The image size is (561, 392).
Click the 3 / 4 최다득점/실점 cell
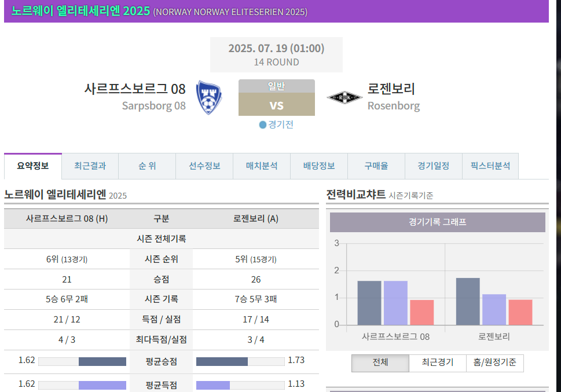point(256,340)
